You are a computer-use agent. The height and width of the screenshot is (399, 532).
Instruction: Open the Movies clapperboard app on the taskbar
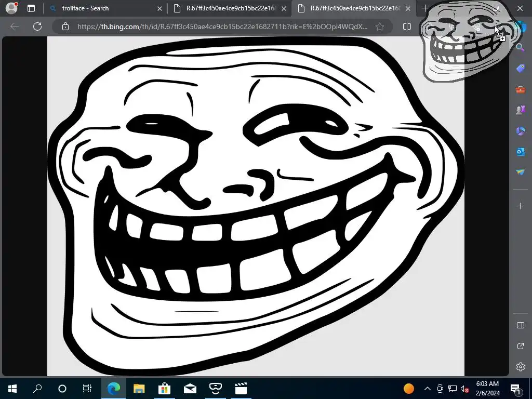pyautogui.click(x=241, y=389)
